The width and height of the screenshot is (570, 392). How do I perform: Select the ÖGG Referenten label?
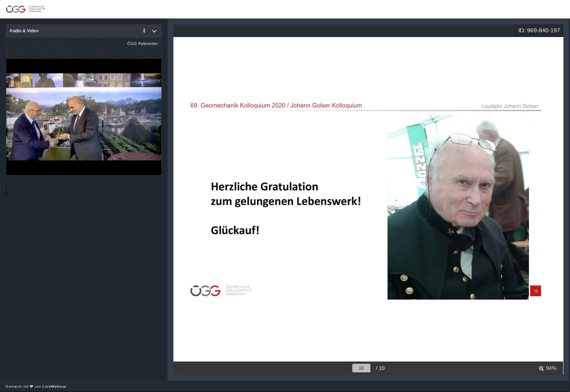142,44
